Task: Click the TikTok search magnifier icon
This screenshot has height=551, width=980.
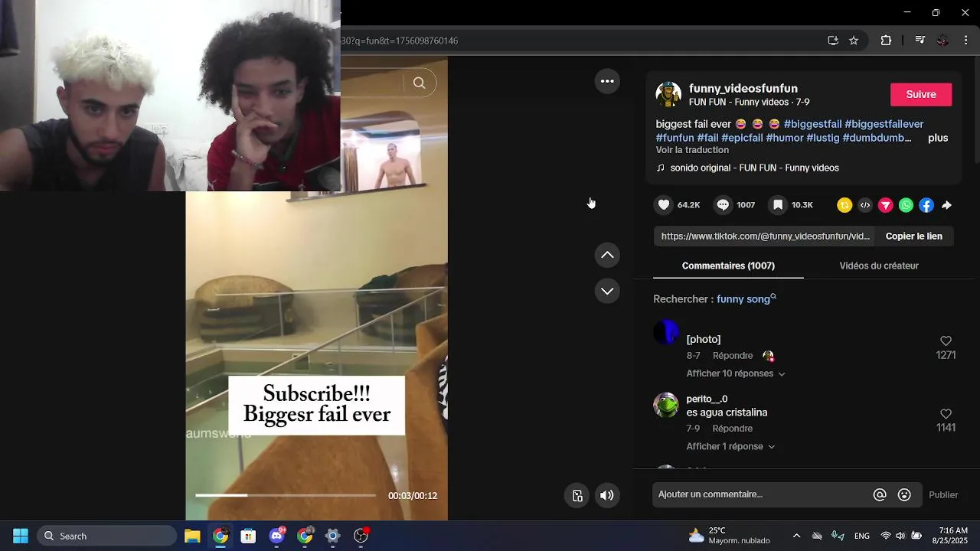Action: click(419, 83)
